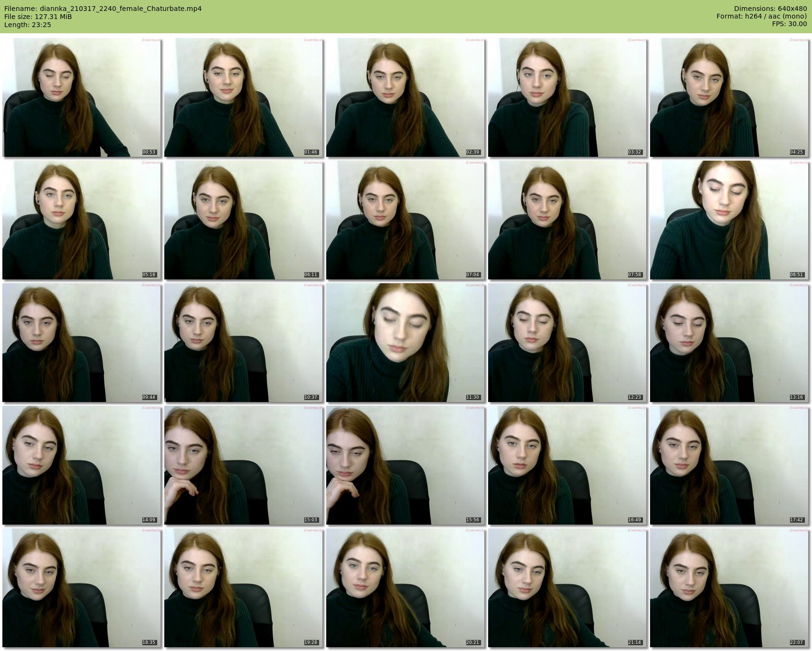Select the close-up frame at 11:30
The width and height of the screenshot is (812, 651).
[406, 343]
